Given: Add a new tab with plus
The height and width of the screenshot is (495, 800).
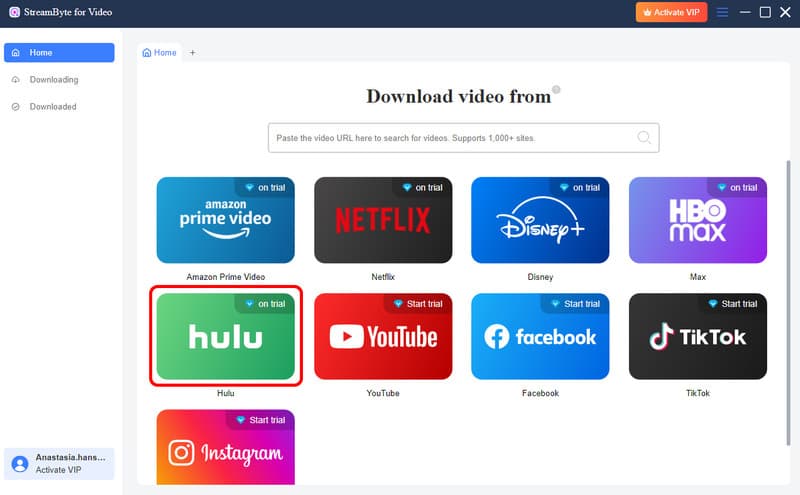Looking at the screenshot, I should [192, 53].
